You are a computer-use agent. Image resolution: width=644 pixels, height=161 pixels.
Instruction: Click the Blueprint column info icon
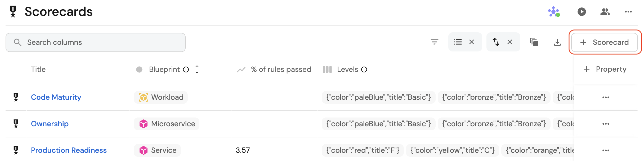pos(186,69)
